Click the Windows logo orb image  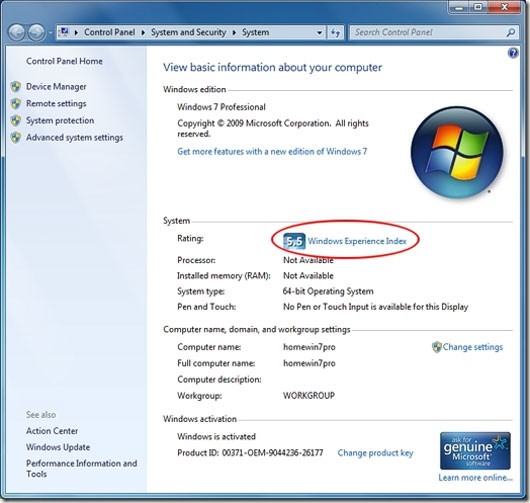pos(457,152)
